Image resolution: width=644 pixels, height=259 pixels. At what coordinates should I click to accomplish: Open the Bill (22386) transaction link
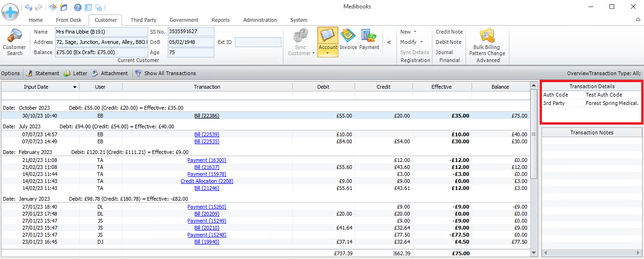click(x=206, y=116)
